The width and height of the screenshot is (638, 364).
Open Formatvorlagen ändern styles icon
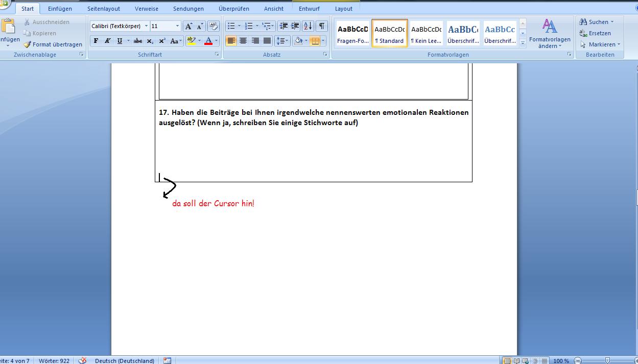[x=550, y=26]
